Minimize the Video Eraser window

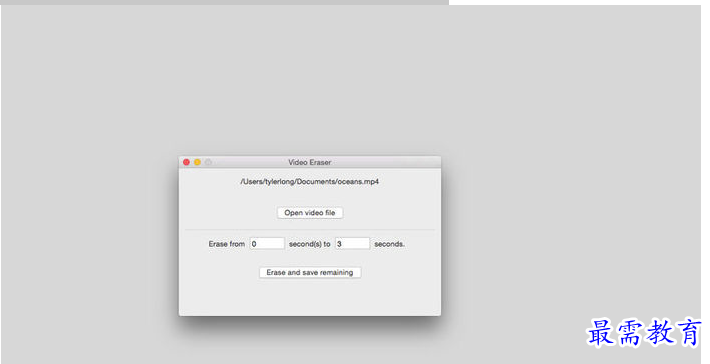tap(197, 162)
